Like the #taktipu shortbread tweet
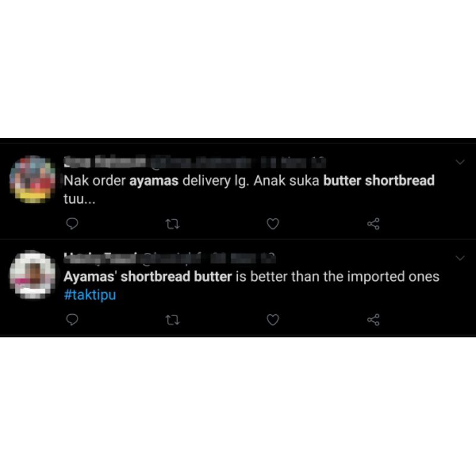The width and height of the screenshot is (476, 476). [x=273, y=320]
